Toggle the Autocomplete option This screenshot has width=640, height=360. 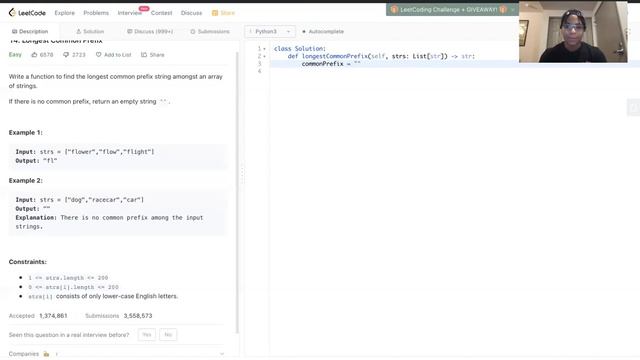(323, 31)
